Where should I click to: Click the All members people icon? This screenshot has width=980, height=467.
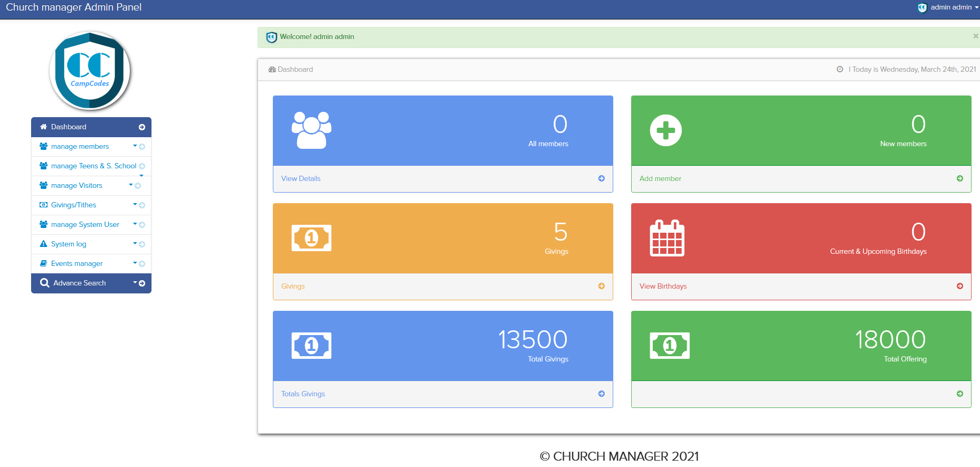(311, 130)
